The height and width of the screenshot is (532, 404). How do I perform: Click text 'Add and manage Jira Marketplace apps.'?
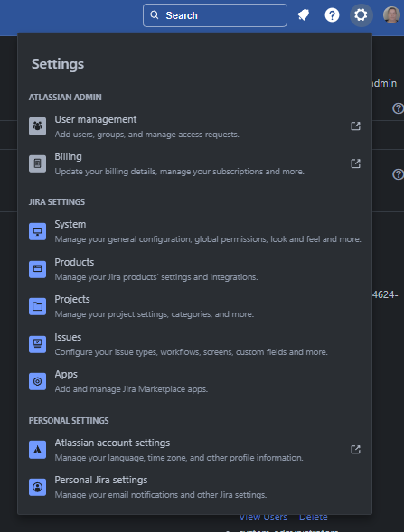(x=131, y=389)
